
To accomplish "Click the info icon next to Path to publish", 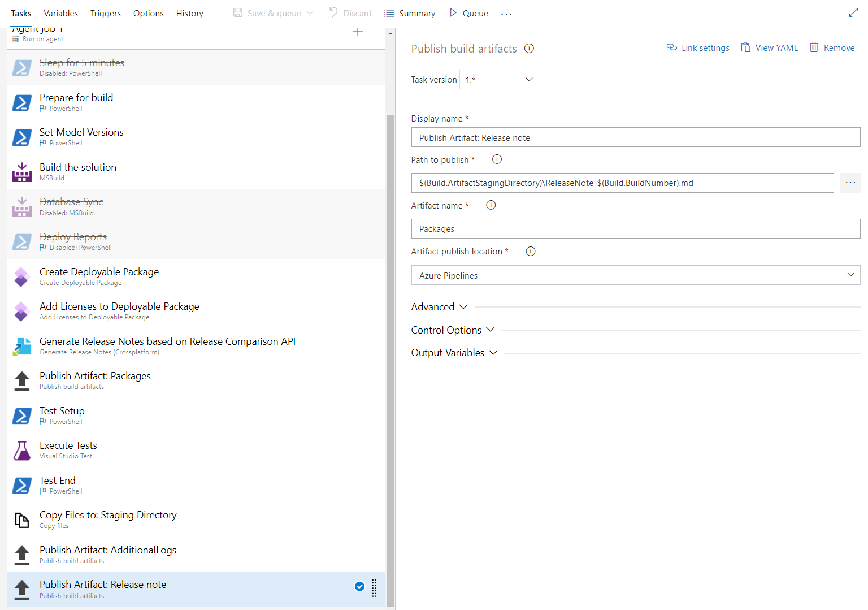I will click(497, 159).
